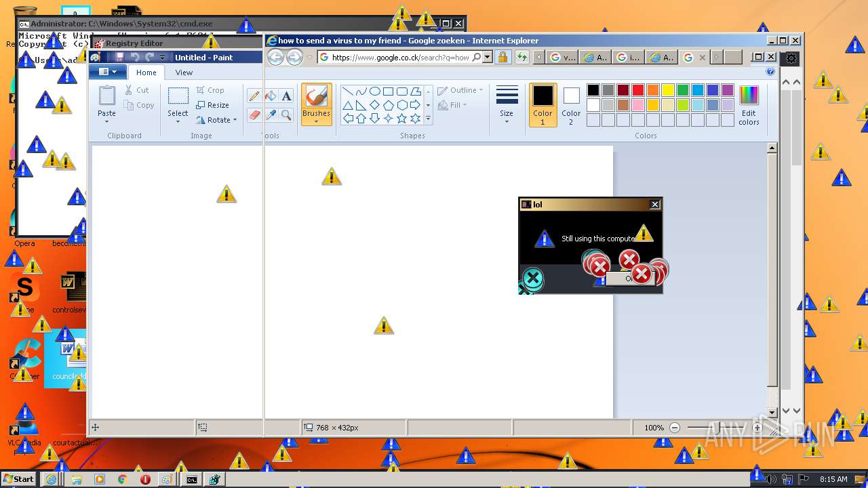The height and width of the screenshot is (488, 868).
Task: Switch to the View ribbon tab
Action: tap(184, 73)
